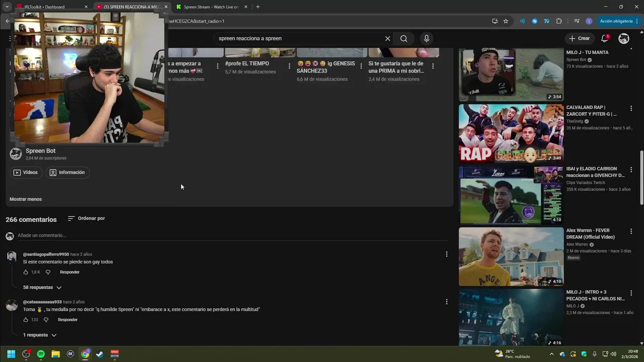Open options for Alex Warren FEVER DREAM video
The width and height of the screenshot is (644, 362).
coord(631,231)
